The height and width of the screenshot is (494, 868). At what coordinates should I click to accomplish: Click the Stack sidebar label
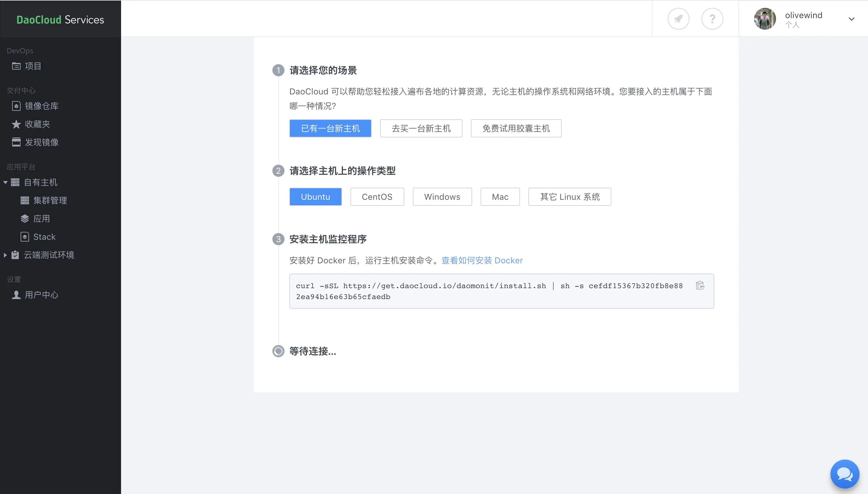(x=44, y=237)
